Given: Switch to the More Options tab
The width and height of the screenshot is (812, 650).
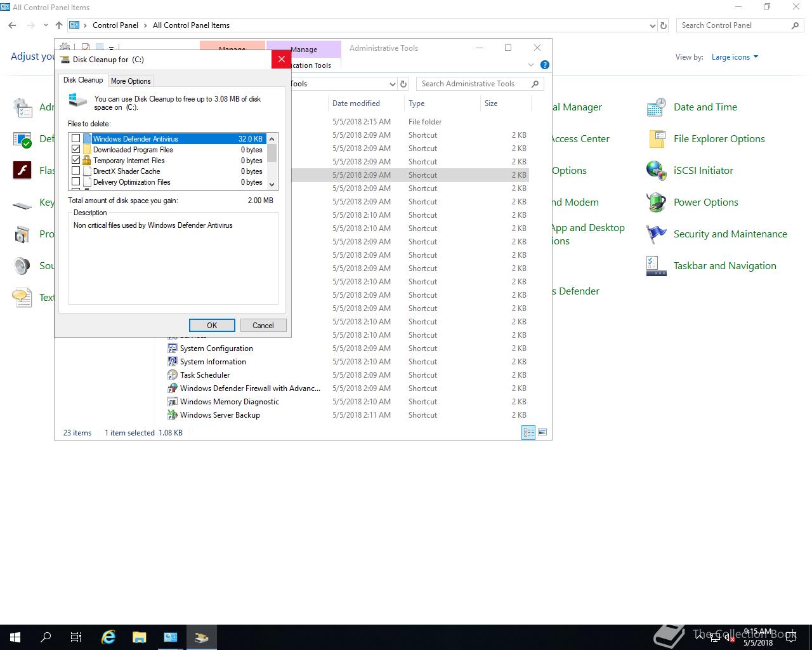Looking at the screenshot, I should pos(131,81).
